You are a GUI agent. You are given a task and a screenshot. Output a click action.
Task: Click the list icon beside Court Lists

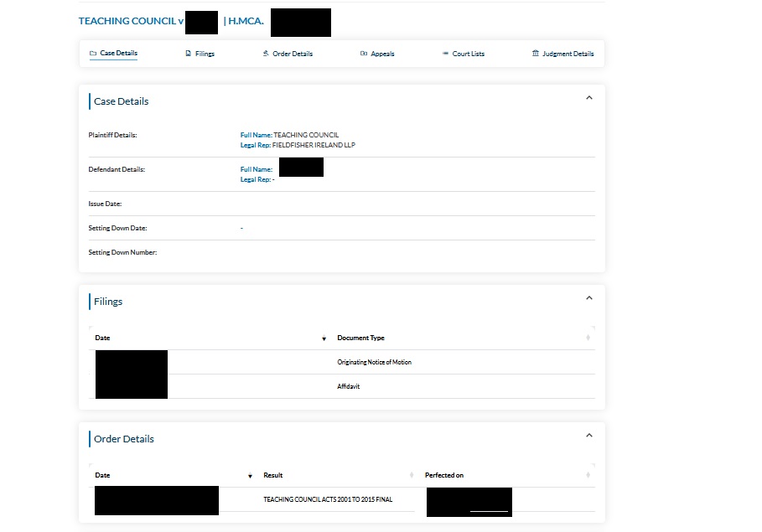445,54
